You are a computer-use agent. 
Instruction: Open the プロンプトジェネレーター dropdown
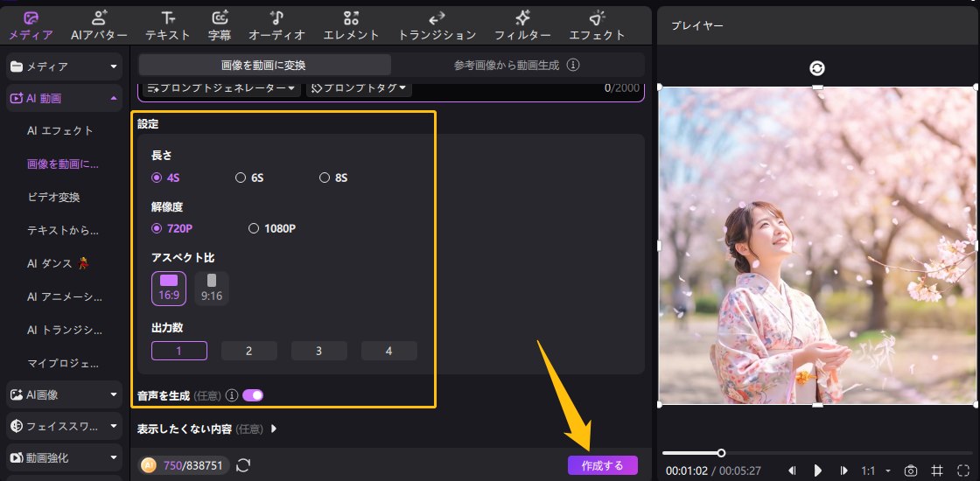pos(221,88)
